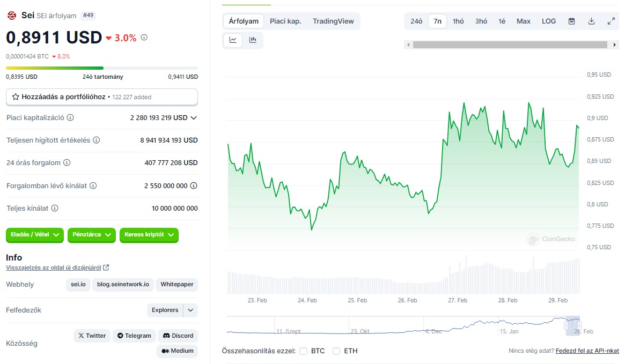Click the 8 941 934 193 USD valuation value
This screenshot has width=625, height=364.
pos(169,140)
